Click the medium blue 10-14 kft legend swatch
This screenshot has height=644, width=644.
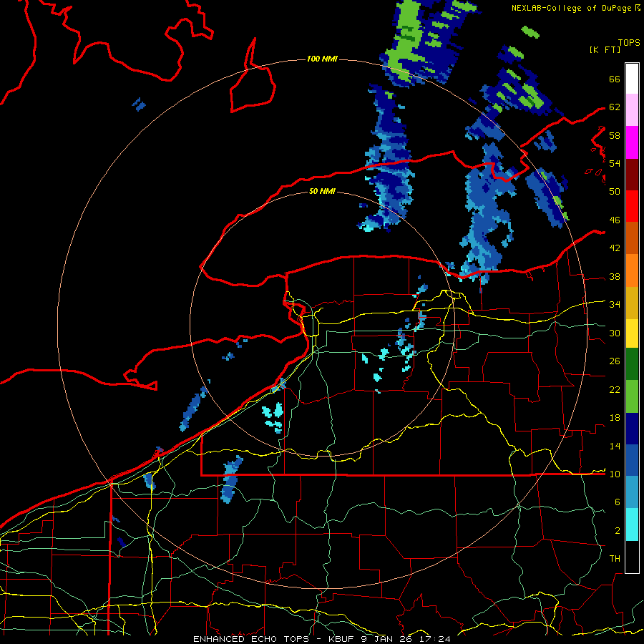point(632,460)
